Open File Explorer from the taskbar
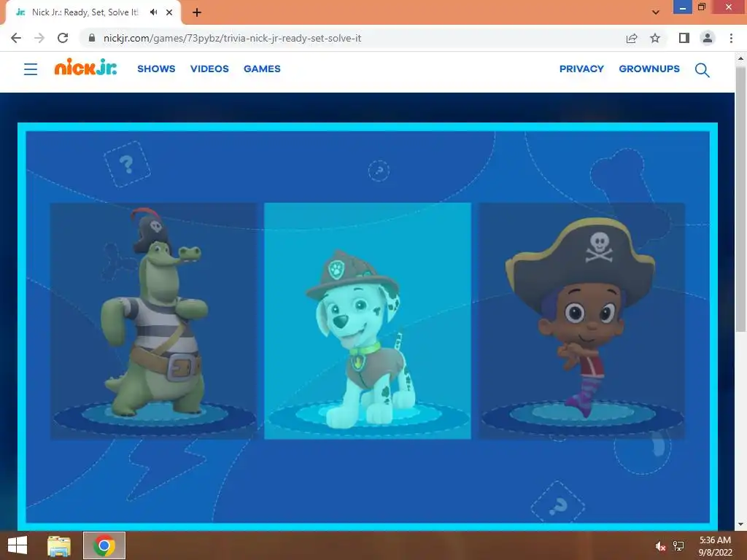 59,545
